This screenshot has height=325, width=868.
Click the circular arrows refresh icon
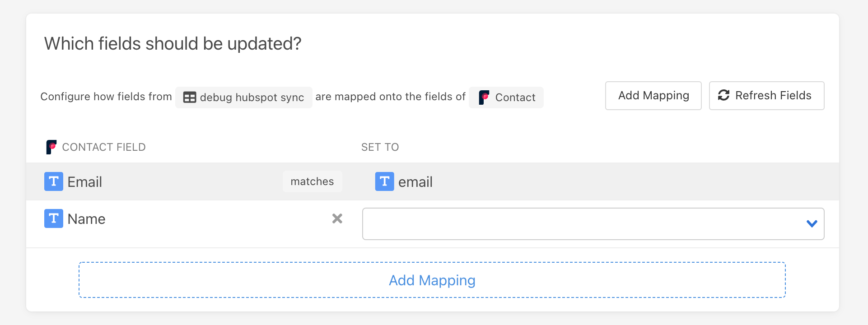[723, 95]
